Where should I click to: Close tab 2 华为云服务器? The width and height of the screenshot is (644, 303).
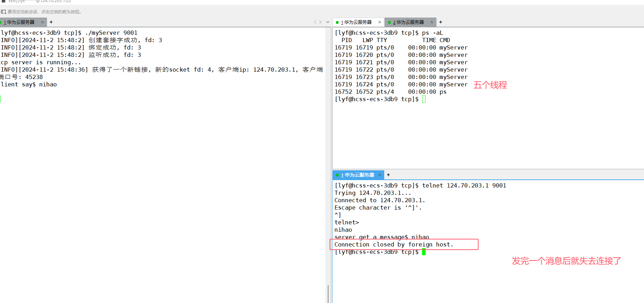(x=432, y=22)
